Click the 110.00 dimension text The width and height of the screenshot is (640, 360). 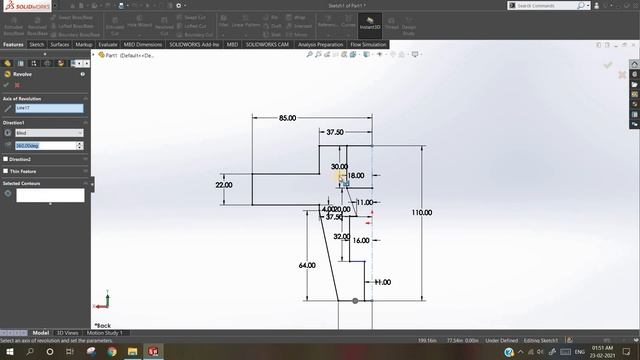click(x=422, y=213)
